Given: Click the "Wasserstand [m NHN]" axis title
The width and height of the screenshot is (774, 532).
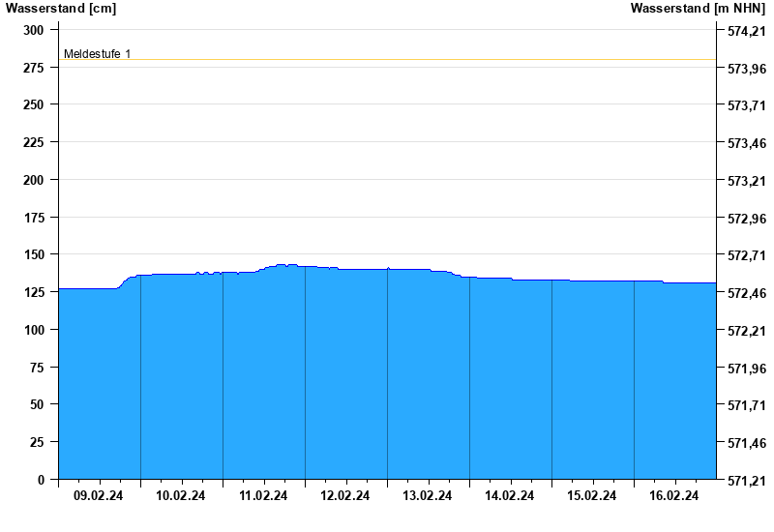Looking at the screenshot, I should click(x=698, y=9).
